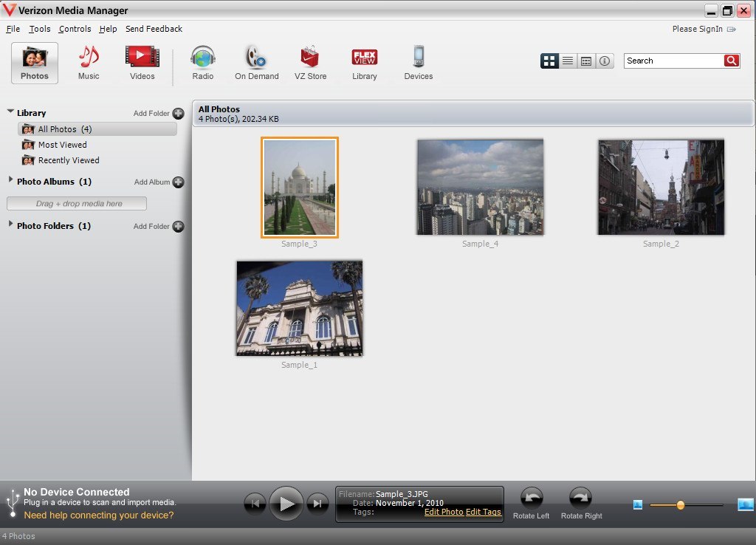This screenshot has height=545, width=756.
Task: Open the Videos section
Action: tap(142, 63)
